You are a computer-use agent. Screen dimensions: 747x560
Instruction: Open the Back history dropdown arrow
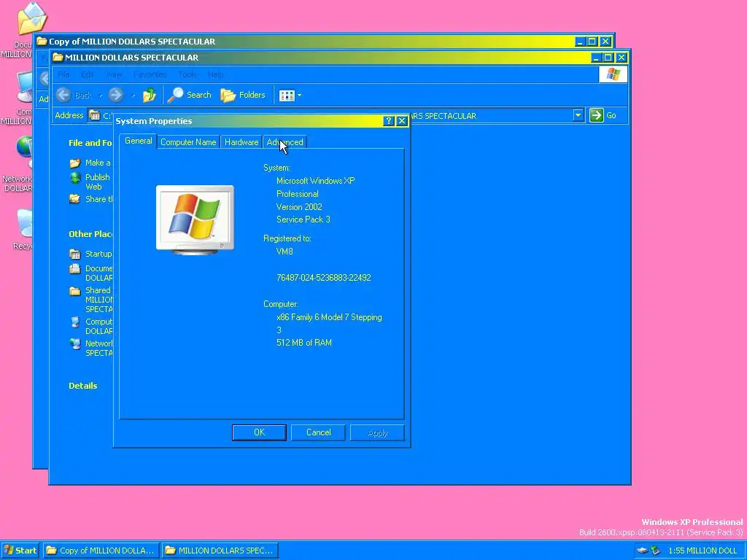tap(100, 96)
